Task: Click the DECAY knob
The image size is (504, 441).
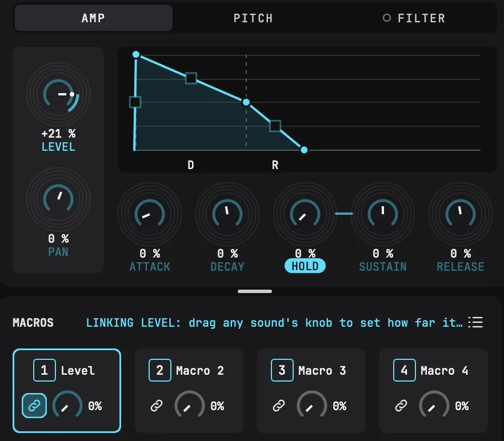Action: tap(227, 214)
